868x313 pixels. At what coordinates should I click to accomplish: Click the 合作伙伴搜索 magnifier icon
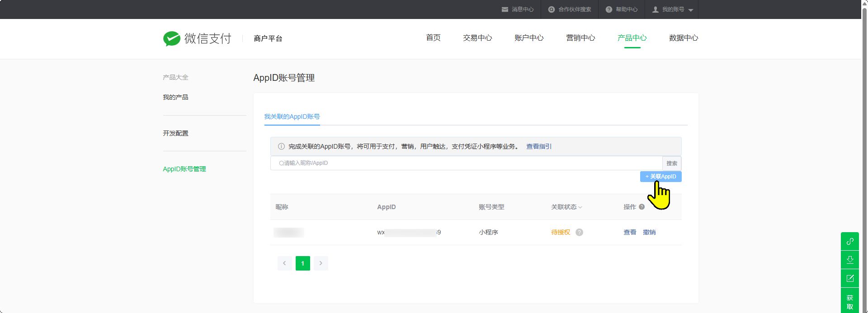pyautogui.click(x=551, y=9)
